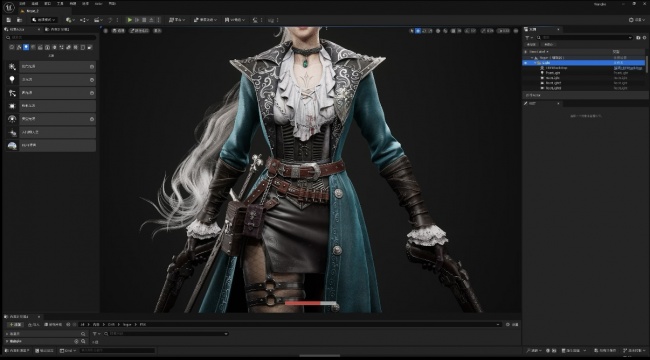
Task: Toggle world/local coordinate space globe icon
Action: [438, 31]
